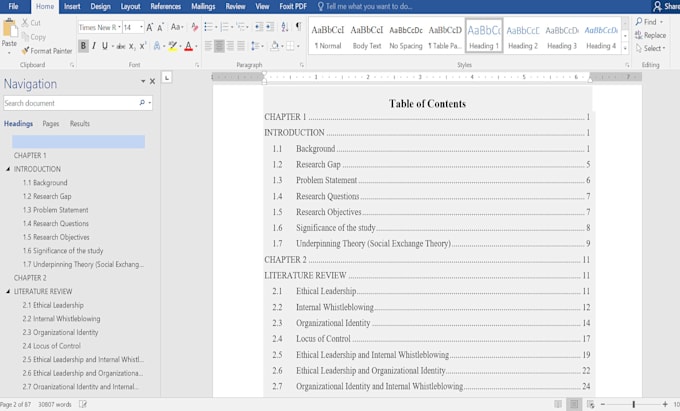Click the Find magnifier icon
The height and width of the screenshot is (411, 680).
click(639, 21)
